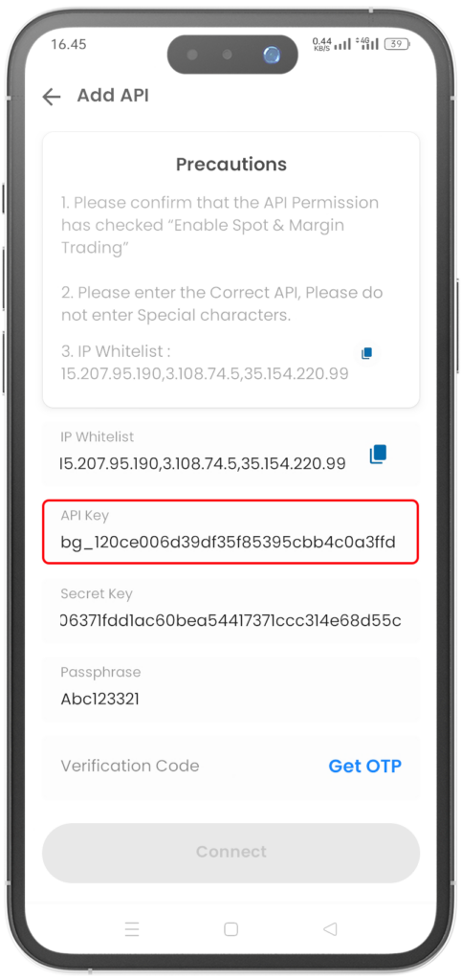This screenshot has width=461, height=980.
Task: Tap the Connect button
Action: click(x=230, y=853)
